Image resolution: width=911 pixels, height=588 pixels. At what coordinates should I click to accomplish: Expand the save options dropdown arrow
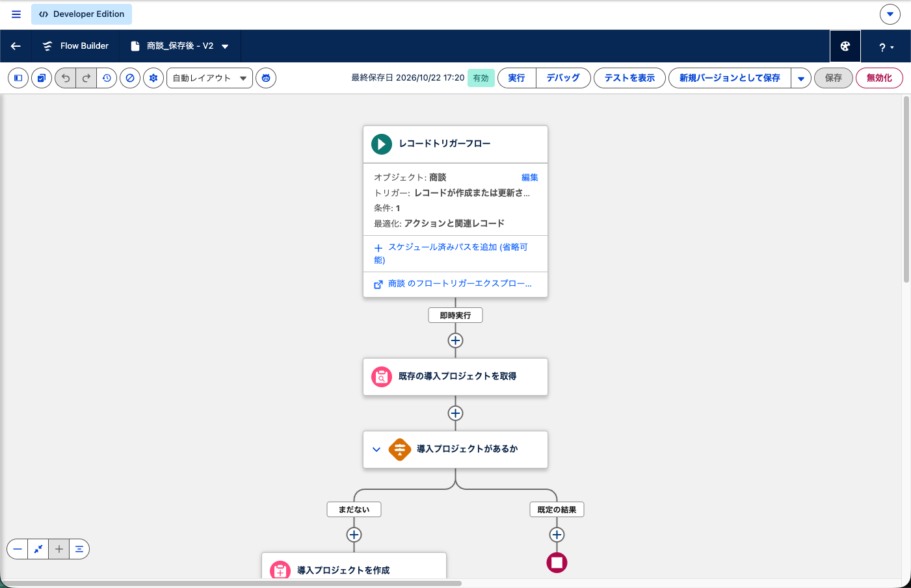[x=801, y=78]
